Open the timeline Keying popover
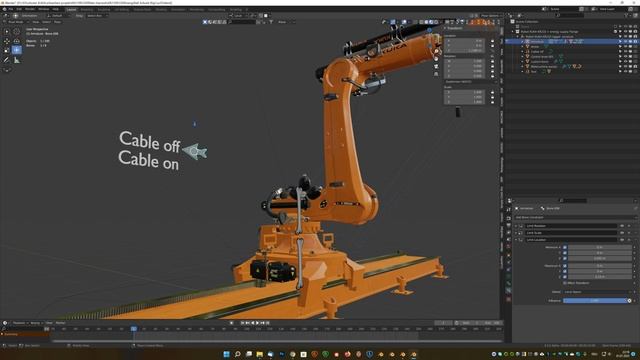Screen dimensions: 640x360 (36, 323)
